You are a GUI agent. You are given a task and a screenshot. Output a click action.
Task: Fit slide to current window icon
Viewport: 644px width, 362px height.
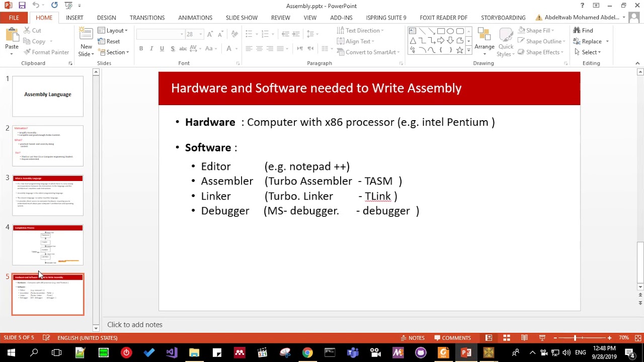(638, 338)
